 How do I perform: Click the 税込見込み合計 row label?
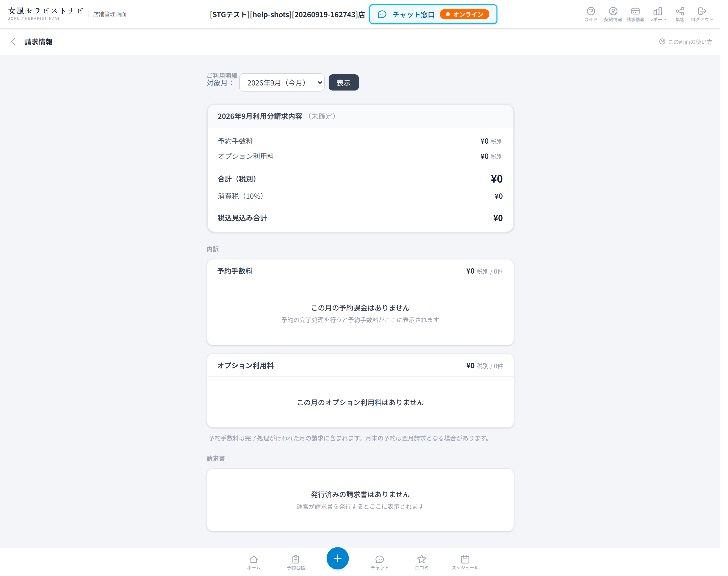pyautogui.click(x=242, y=218)
